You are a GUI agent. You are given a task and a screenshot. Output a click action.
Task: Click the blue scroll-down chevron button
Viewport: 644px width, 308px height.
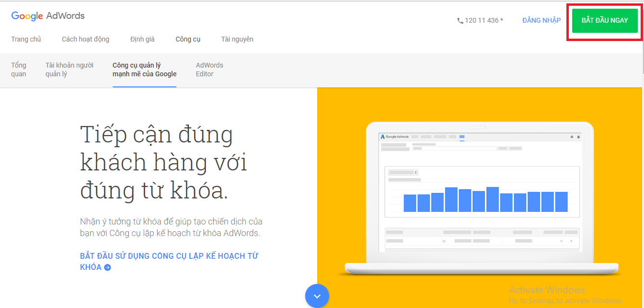tap(317, 296)
